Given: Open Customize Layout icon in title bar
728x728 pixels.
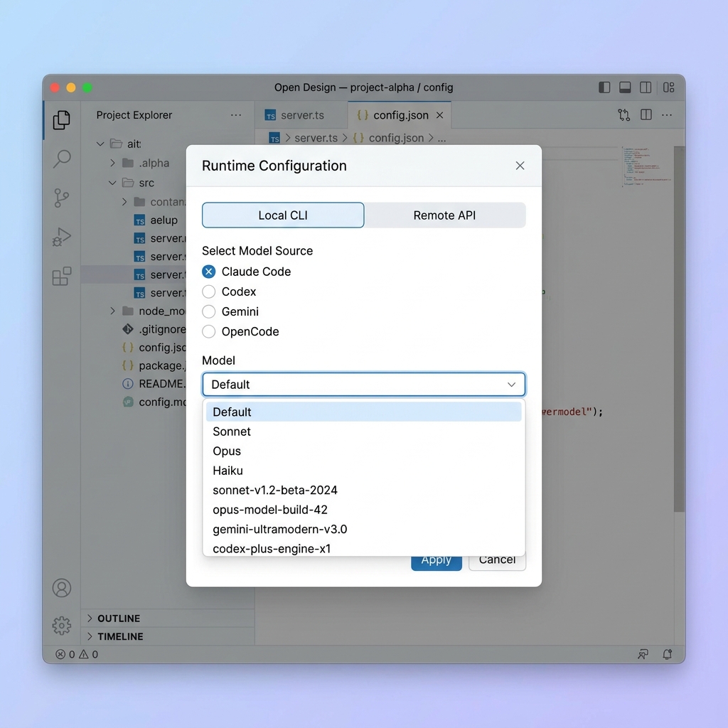Looking at the screenshot, I should pos(668,87).
